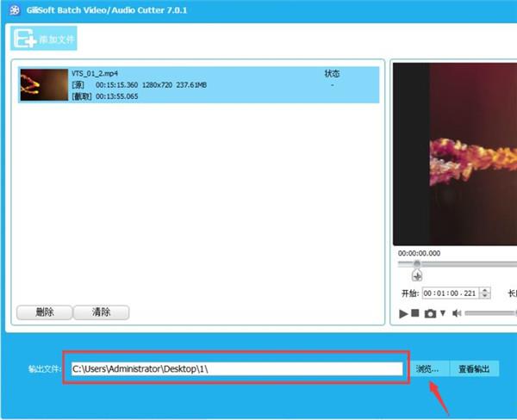Click the 删除 delete button
Screen dimensions: 517x420
point(44,312)
